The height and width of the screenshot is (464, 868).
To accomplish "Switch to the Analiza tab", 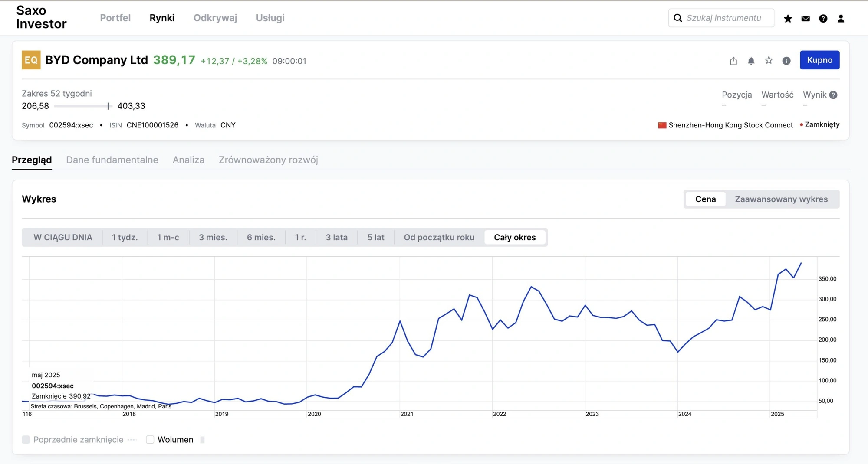I will tap(188, 160).
